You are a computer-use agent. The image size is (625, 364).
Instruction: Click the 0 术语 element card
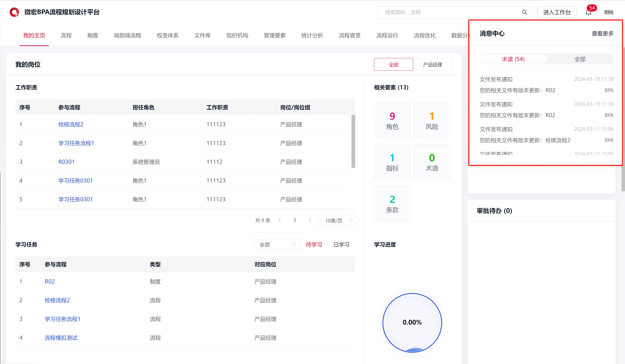pos(432,162)
